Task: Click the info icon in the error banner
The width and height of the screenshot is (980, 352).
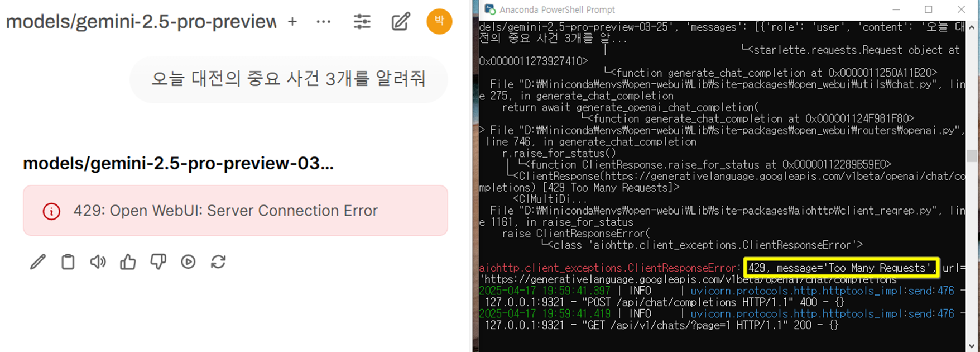Action: click(x=51, y=211)
